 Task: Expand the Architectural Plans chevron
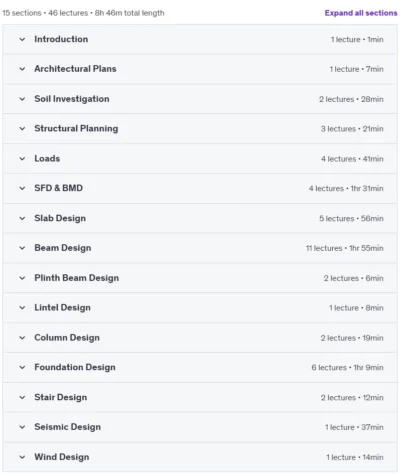tap(22, 69)
